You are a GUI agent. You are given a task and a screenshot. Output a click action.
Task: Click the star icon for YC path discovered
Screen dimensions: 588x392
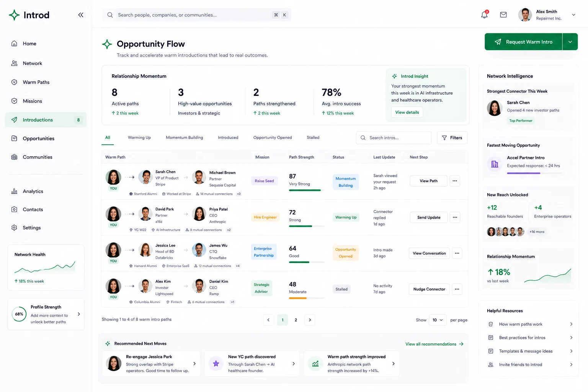coord(216,364)
